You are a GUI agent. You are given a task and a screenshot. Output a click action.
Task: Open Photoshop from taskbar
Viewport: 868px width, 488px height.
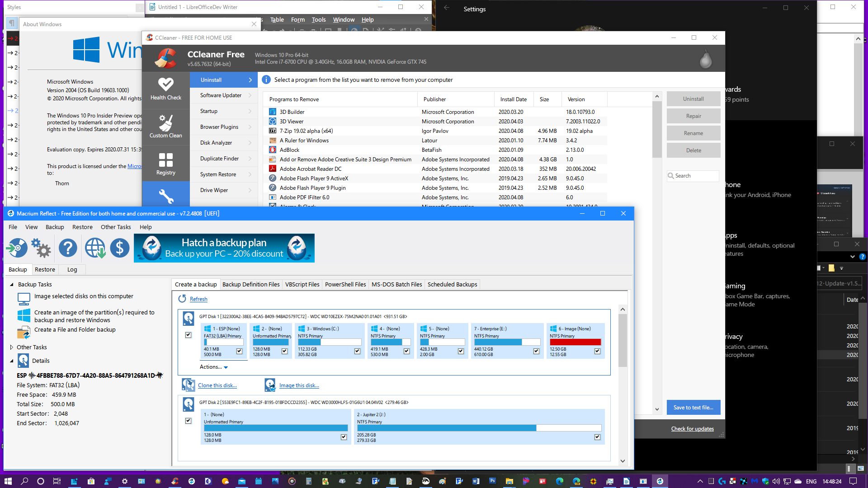[492, 481]
